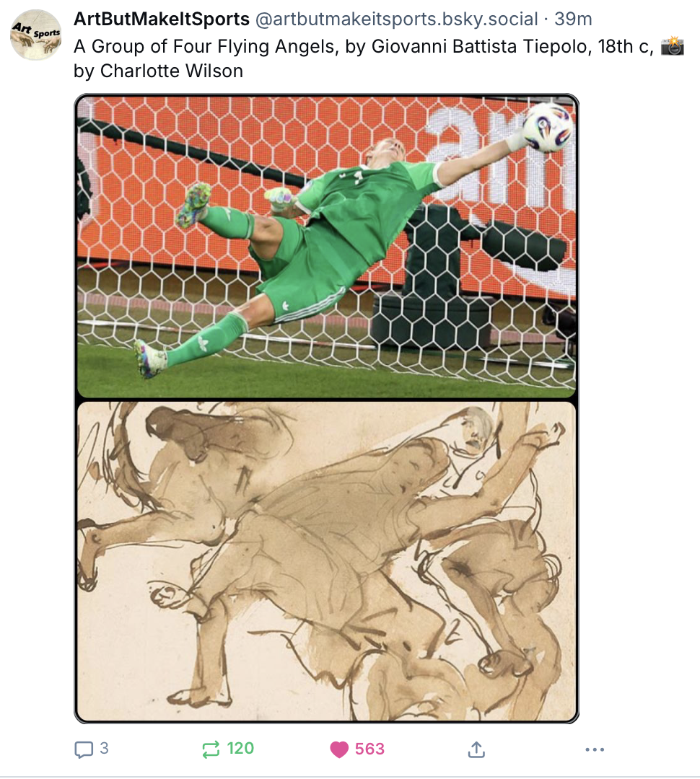Click the ArtButMakeItSports profile avatar
The width and height of the screenshot is (700, 779).
point(36,35)
